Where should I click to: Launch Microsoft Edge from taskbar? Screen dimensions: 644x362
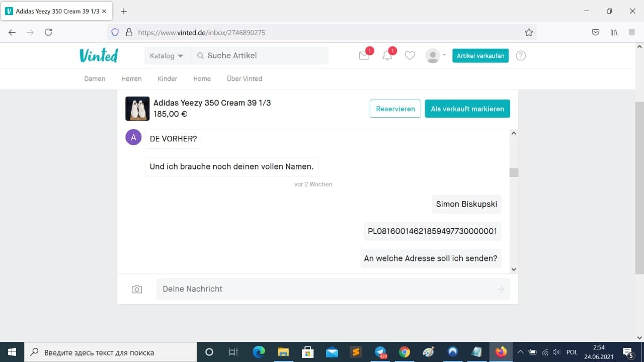point(259,352)
